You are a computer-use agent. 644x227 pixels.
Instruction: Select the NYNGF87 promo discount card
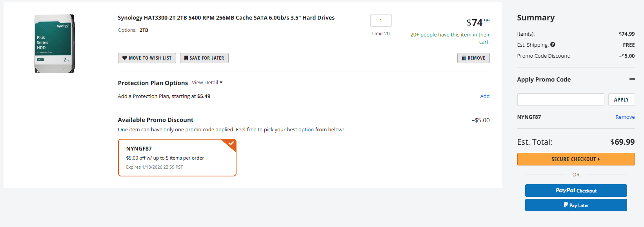coord(177,158)
